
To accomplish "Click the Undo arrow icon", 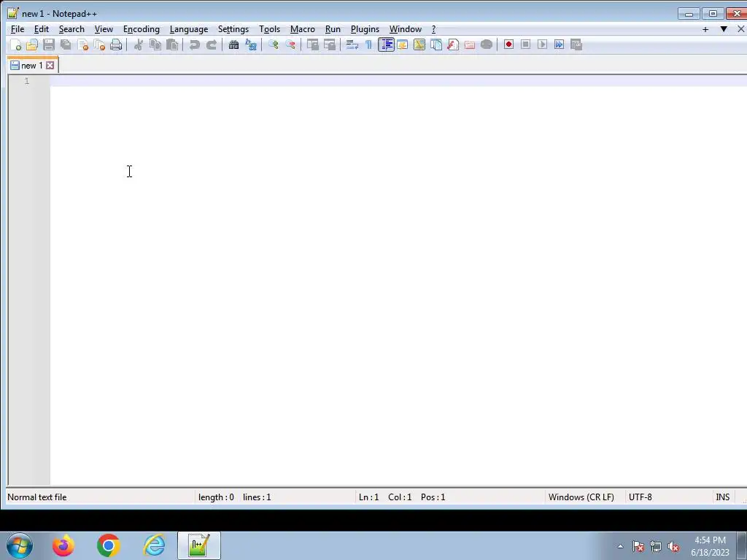I will pyautogui.click(x=194, y=44).
